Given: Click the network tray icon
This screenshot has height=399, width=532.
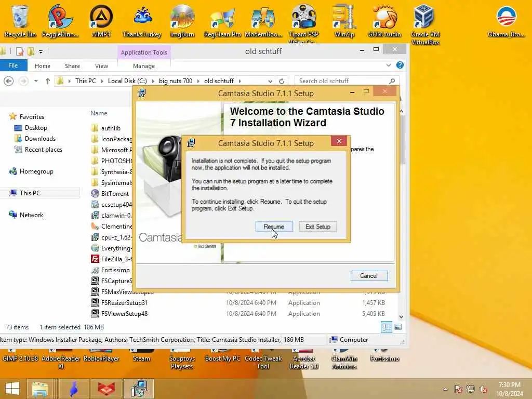Looking at the screenshot, I should pos(471,389).
